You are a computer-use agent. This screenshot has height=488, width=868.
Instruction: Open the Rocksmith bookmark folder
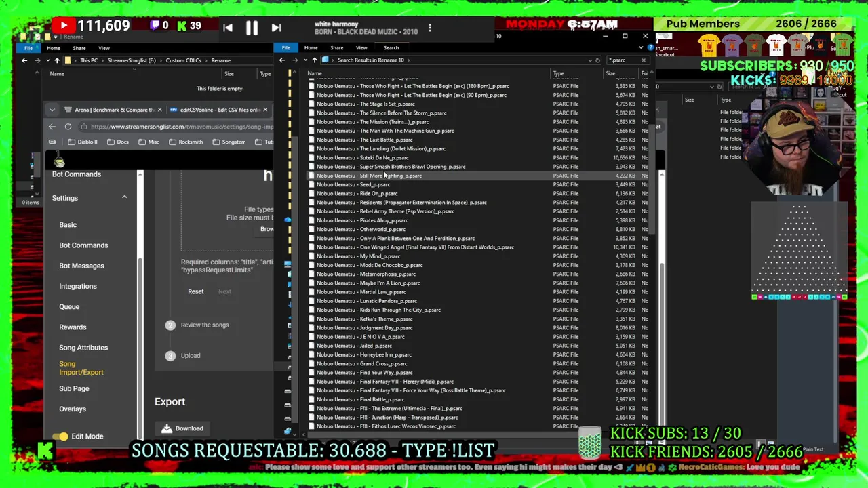tap(186, 142)
